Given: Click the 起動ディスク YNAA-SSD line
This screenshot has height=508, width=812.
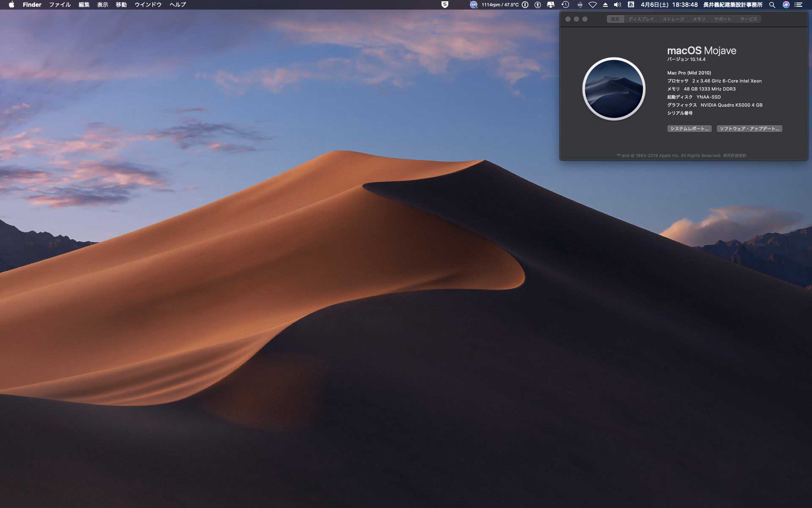Looking at the screenshot, I should pyautogui.click(x=694, y=97).
